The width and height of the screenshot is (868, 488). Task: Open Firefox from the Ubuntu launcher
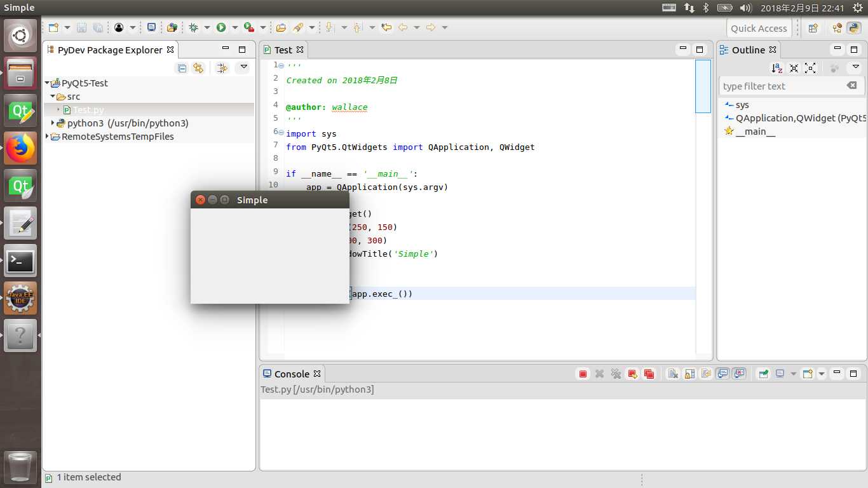click(20, 149)
